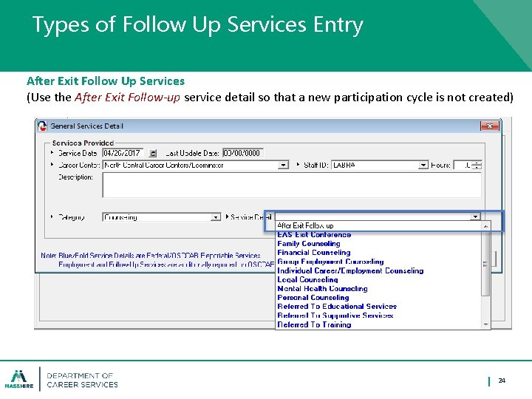Select EAS Exit Conference option
Image resolution: width=532 pixels, height=399 pixels.
pos(314,235)
